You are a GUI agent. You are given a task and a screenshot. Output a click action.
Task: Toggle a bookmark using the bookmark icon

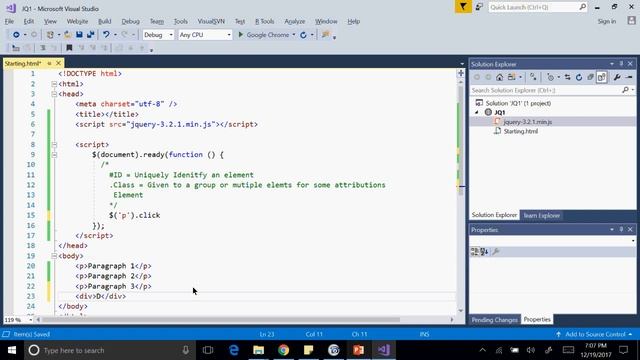[69, 48]
